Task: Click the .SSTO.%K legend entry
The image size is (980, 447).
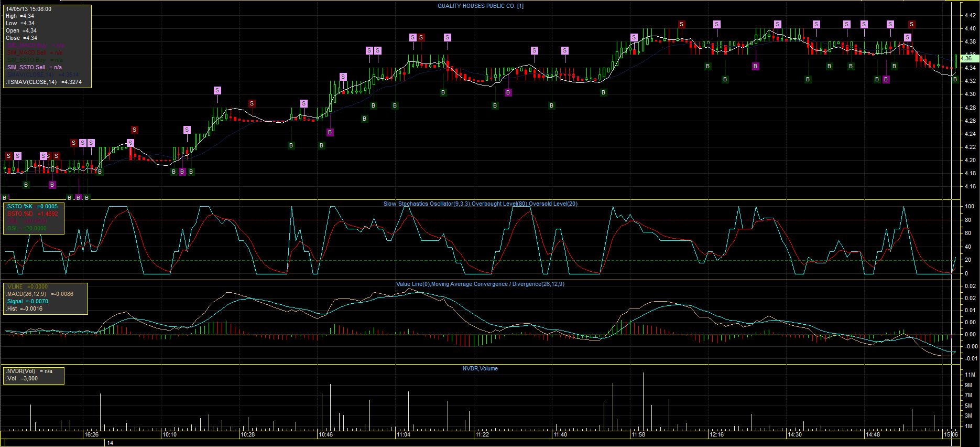Action: (x=31, y=207)
